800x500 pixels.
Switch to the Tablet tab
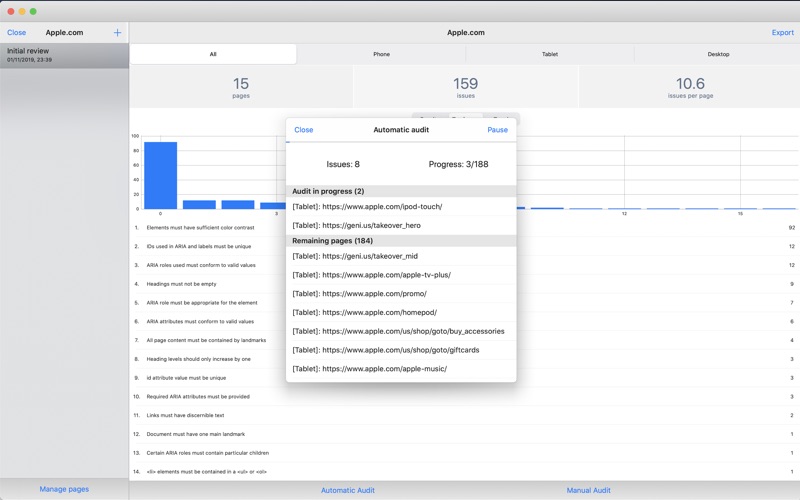click(x=549, y=54)
